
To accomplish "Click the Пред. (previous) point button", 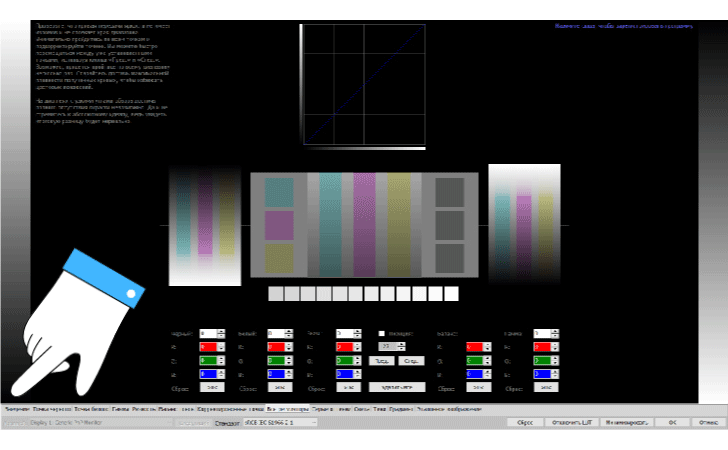I will pos(382,360).
